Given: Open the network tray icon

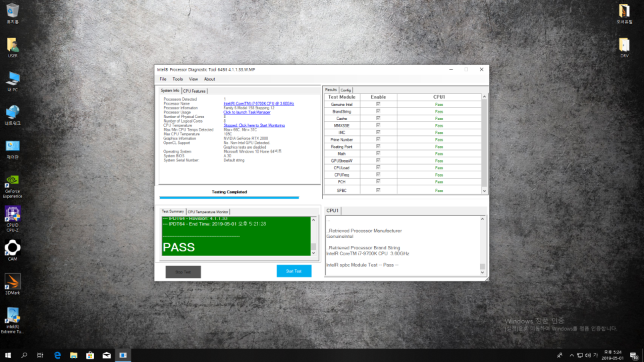Looking at the screenshot, I should (x=579, y=355).
